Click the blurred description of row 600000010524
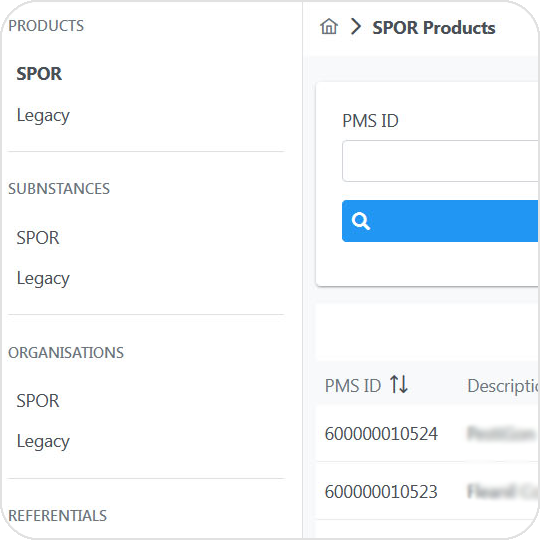The height and width of the screenshot is (540, 540). point(503,433)
